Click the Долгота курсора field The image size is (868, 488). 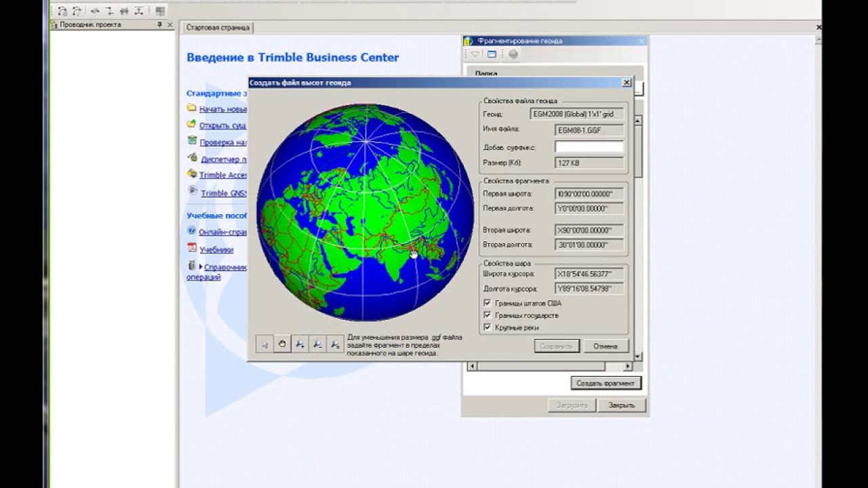click(x=589, y=289)
